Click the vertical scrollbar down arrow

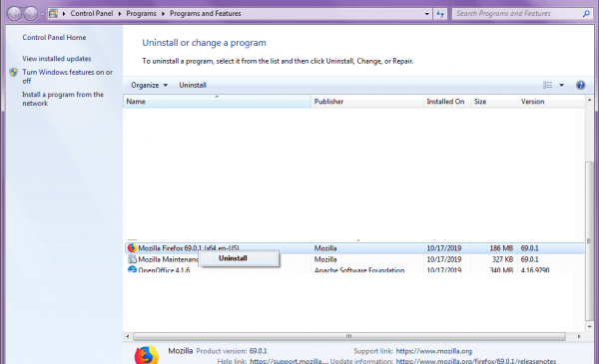[x=589, y=327]
